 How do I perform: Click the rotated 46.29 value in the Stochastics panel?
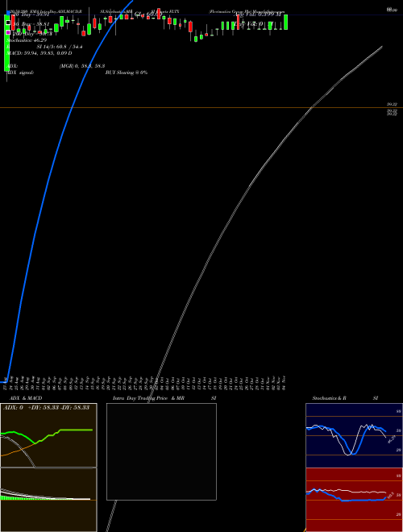(x=392, y=439)
